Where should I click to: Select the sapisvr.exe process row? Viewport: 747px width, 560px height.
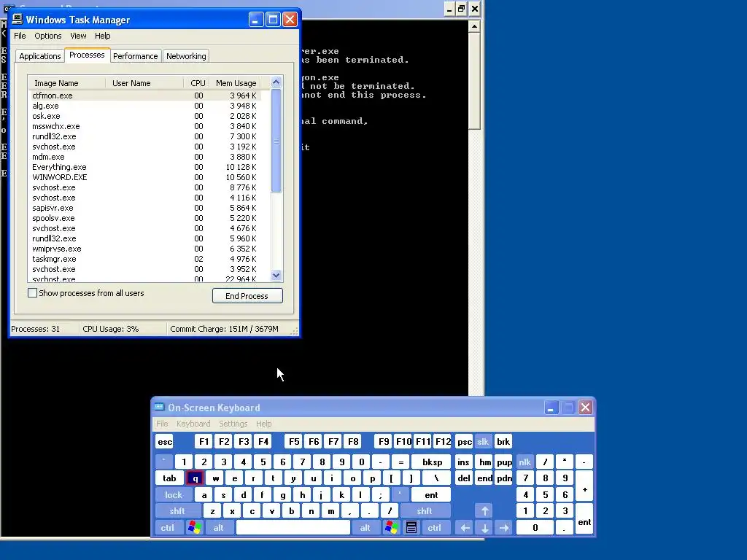pyautogui.click(x=144, y=208)
